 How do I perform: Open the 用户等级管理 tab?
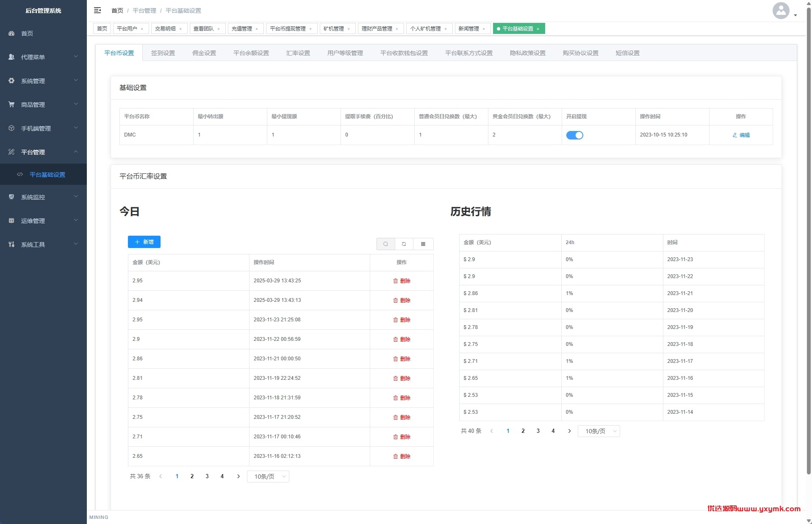coord(345,53)
